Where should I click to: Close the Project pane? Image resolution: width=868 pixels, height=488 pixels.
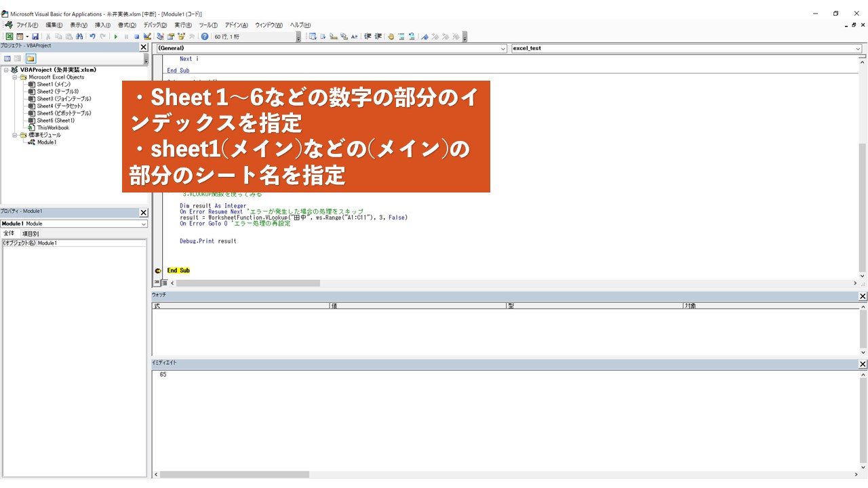tap(143, 47)
